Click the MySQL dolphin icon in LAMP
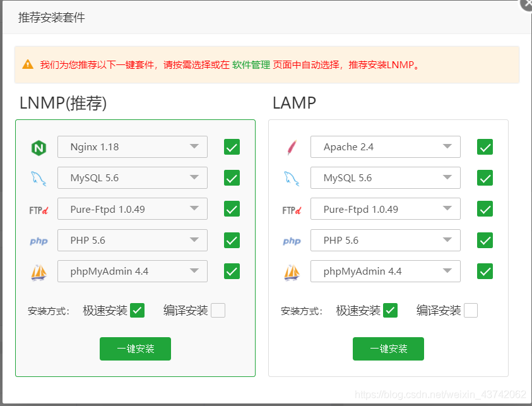 click(x=292, y=178)
